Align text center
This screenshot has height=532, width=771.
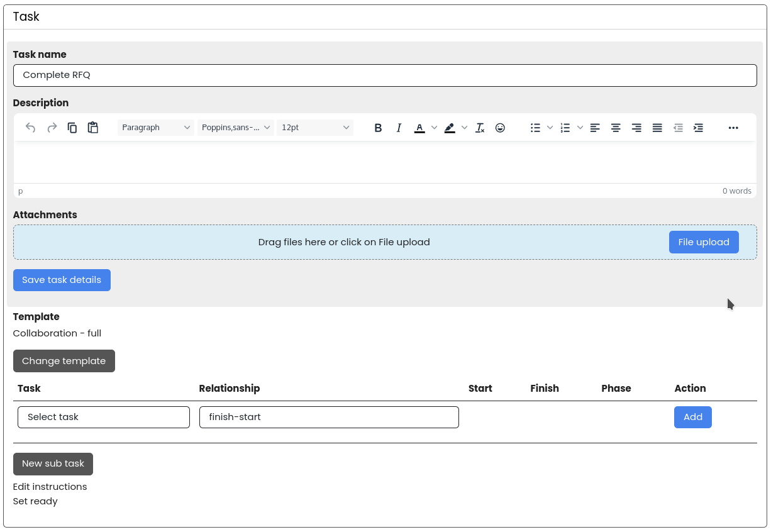click(616, 128)
